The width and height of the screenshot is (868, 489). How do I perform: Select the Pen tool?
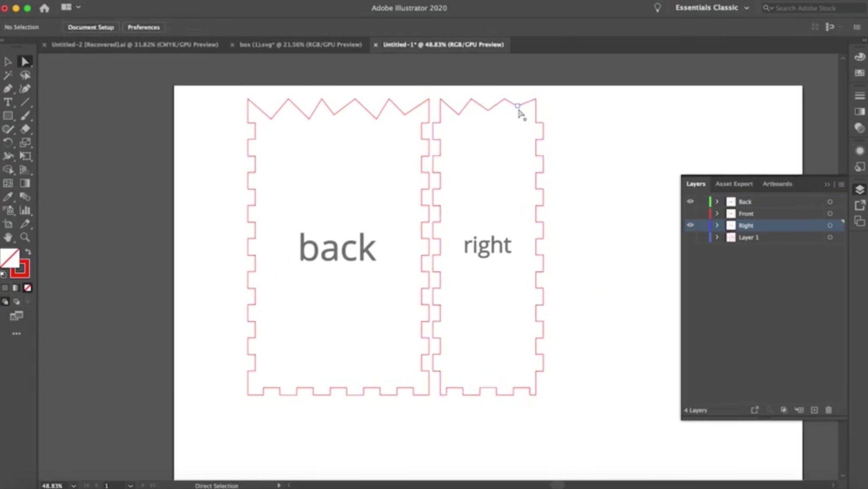[8, 88]
